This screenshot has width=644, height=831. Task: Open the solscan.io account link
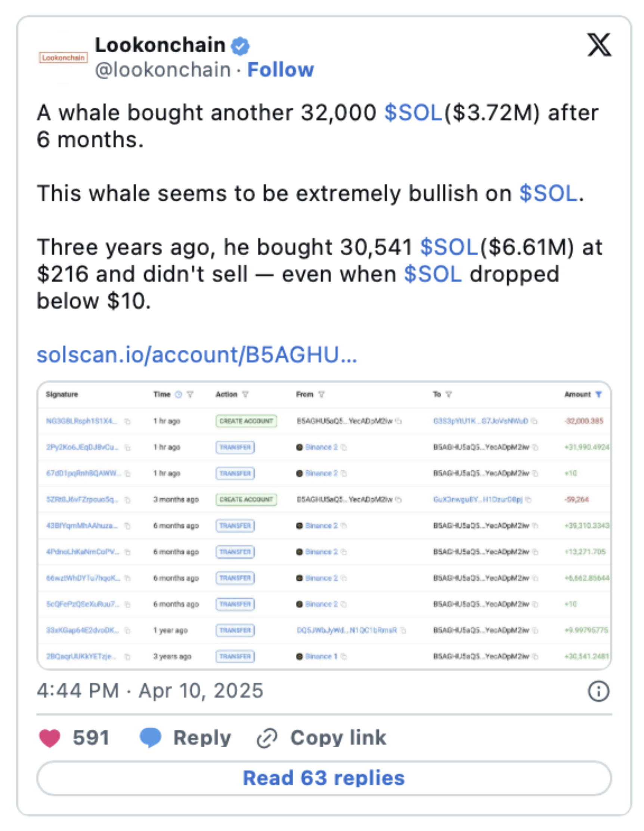tap(196, 355)
